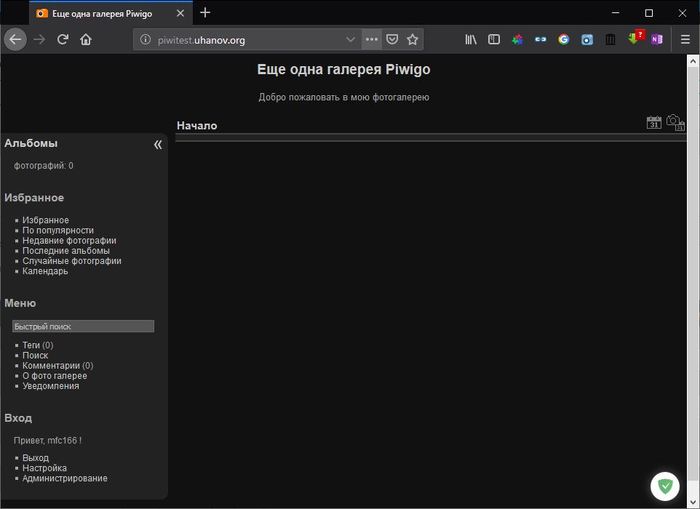This screenshot has height=509, width=700.
Task: Click the OneNote extension icon
Action: pos(657,40)
